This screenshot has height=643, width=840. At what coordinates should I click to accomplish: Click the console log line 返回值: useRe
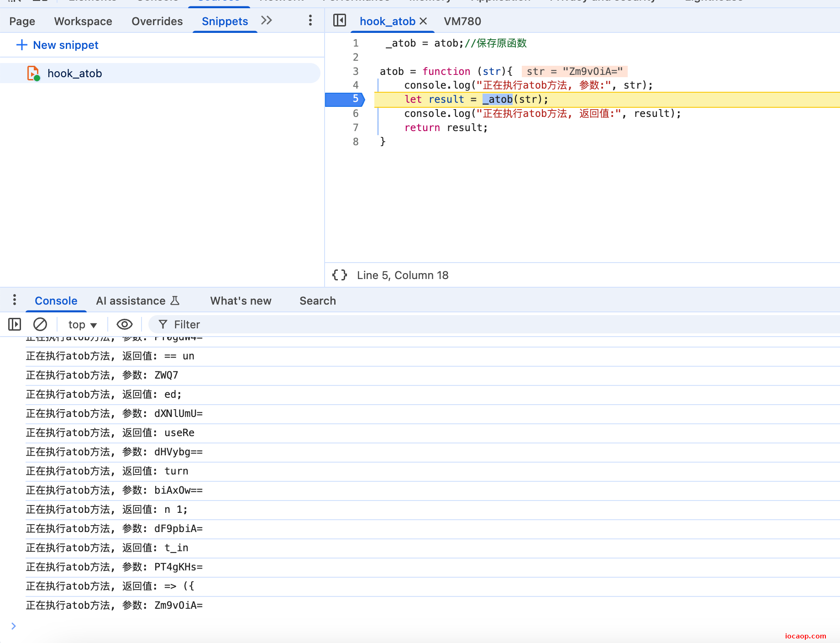coord(433,433)
